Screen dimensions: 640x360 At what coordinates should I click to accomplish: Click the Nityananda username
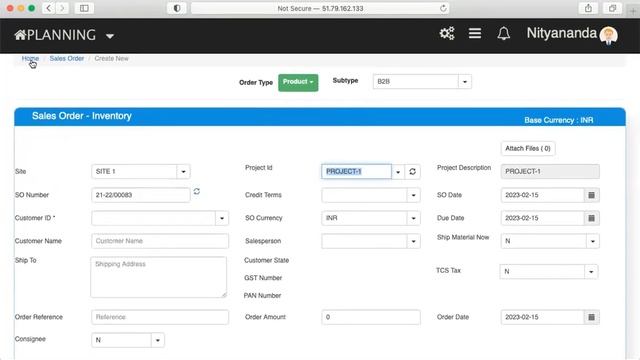pos(562,33)
